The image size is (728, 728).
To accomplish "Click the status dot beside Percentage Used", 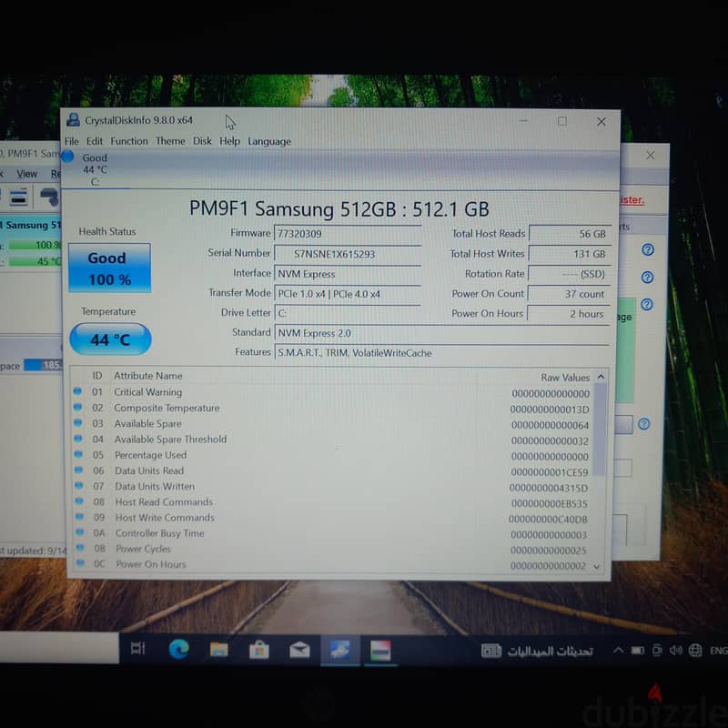I will pos(78,454).
